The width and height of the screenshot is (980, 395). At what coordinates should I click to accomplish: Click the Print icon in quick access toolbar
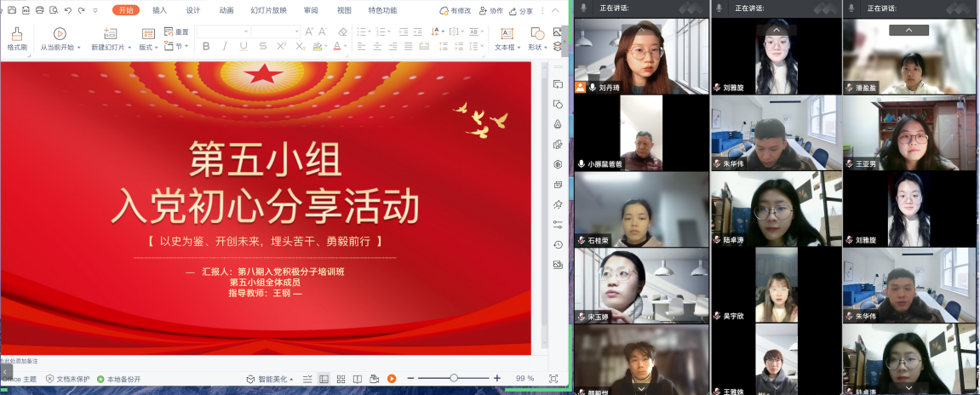(x=40, y=10)
